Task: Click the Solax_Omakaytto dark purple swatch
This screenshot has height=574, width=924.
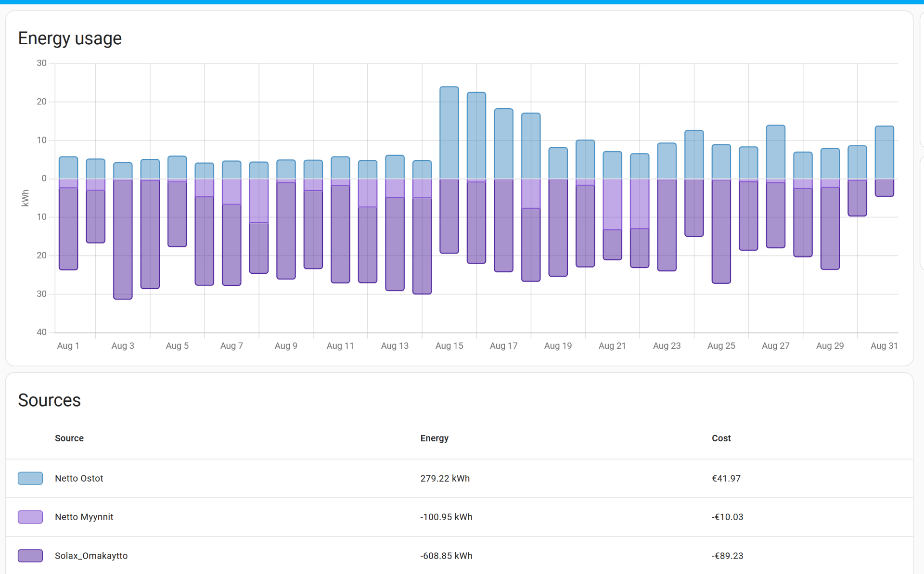Action: (30, 556)
